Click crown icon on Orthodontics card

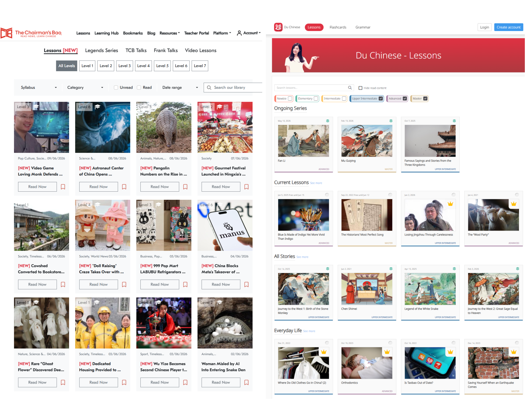[x=387, y=352]
